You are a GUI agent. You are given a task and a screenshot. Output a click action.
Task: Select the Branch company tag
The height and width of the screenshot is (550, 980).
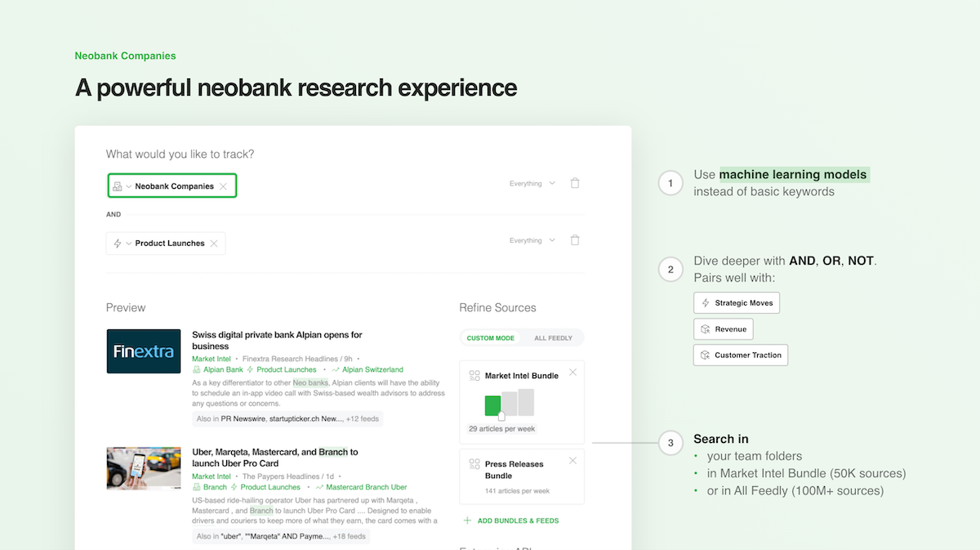tap(215, 488)
